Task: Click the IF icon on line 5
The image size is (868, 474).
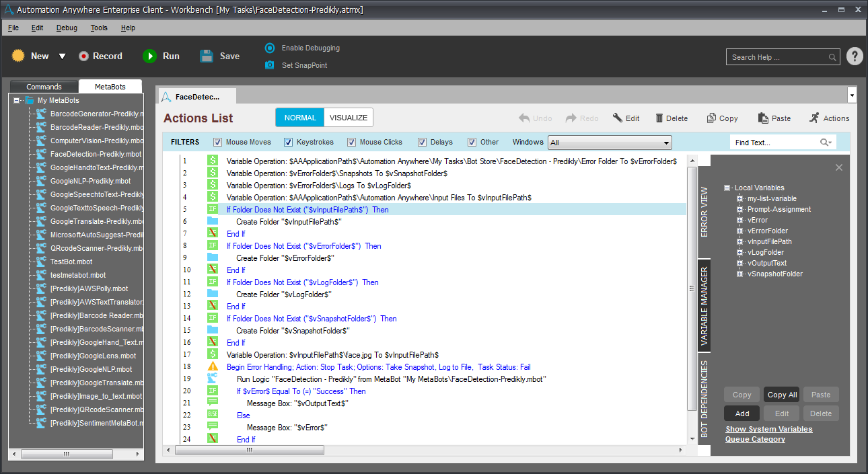Action: click(x=213, y=210)
